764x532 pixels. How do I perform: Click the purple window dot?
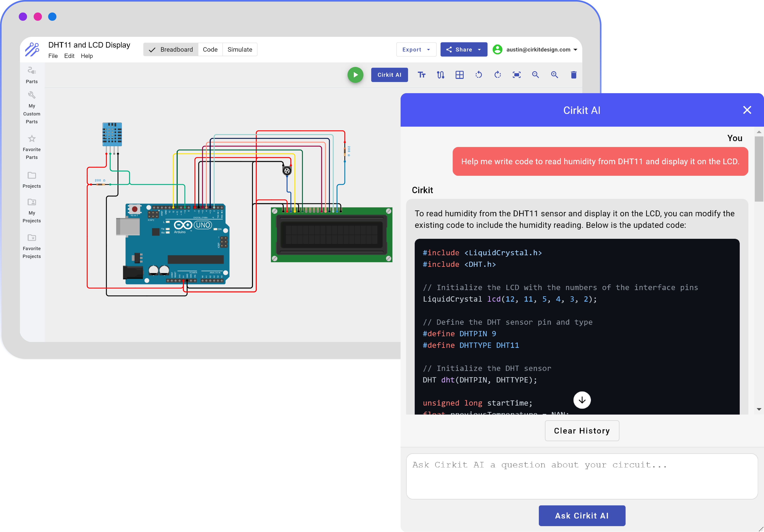[x=23, y=17]
